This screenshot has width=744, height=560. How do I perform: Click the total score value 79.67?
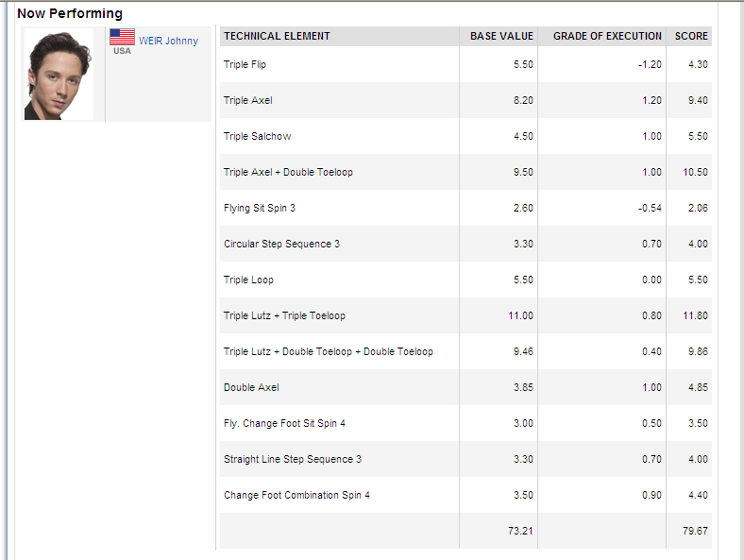[695, 531]
